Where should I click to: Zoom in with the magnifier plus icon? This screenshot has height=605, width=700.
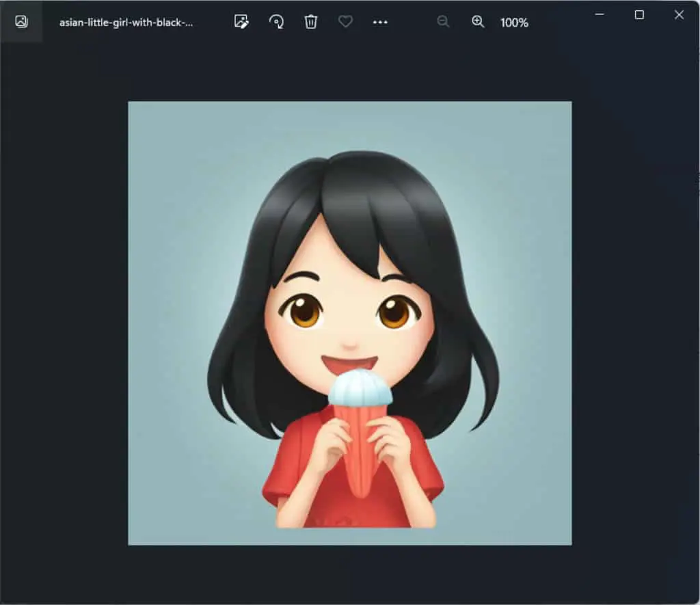point(478,21)
